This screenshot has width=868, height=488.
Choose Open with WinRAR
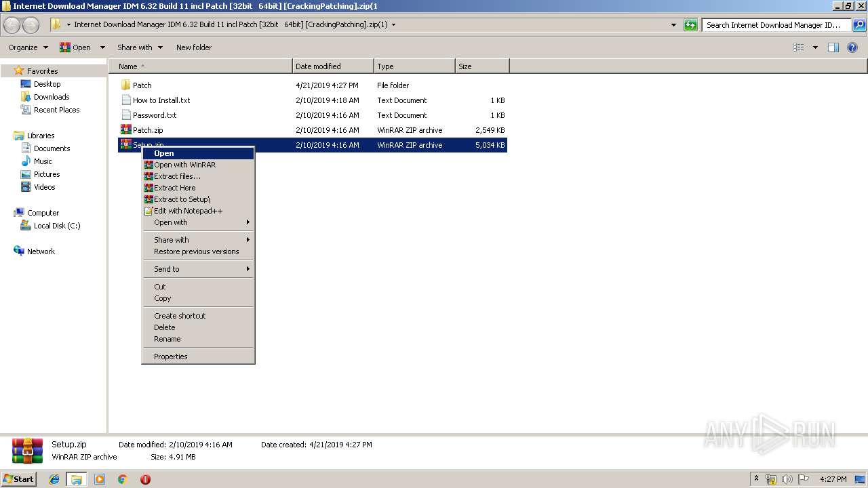coord(198,165)
